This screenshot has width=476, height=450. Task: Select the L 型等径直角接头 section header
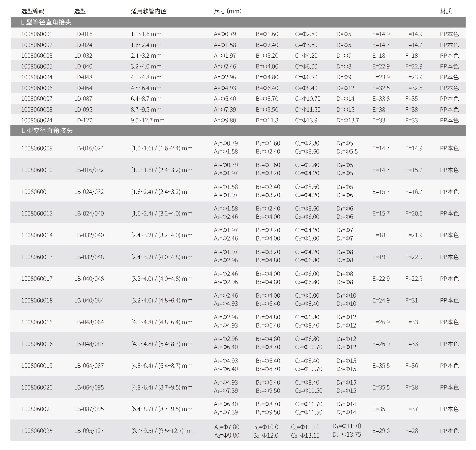46,22
